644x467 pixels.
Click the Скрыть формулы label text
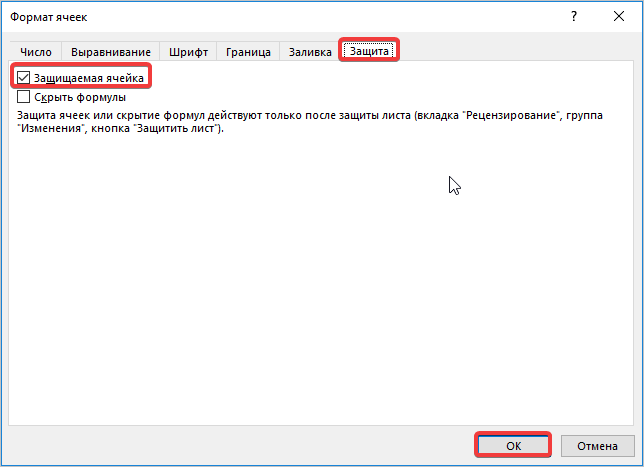click(x=79, y=97)
